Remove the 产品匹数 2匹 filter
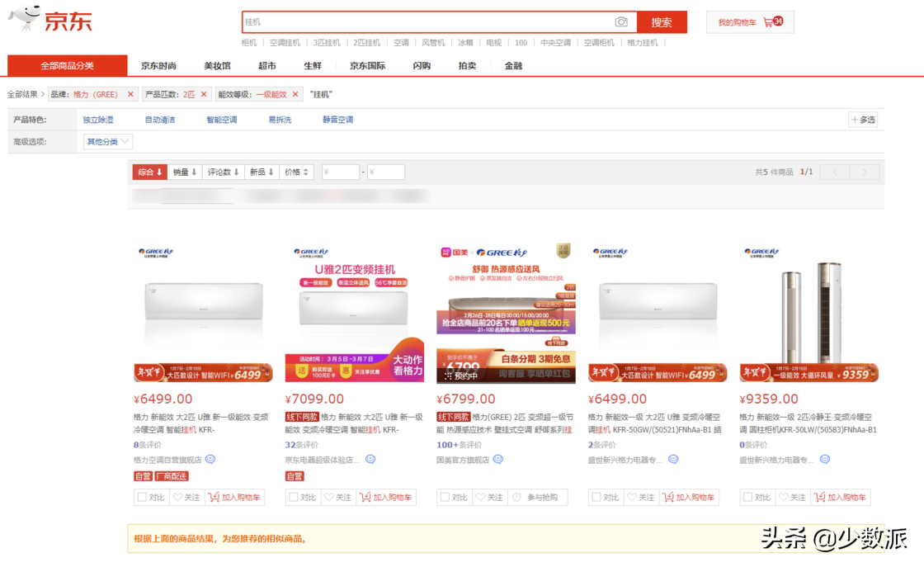924x567 pixels. click(x=204, y=94)
